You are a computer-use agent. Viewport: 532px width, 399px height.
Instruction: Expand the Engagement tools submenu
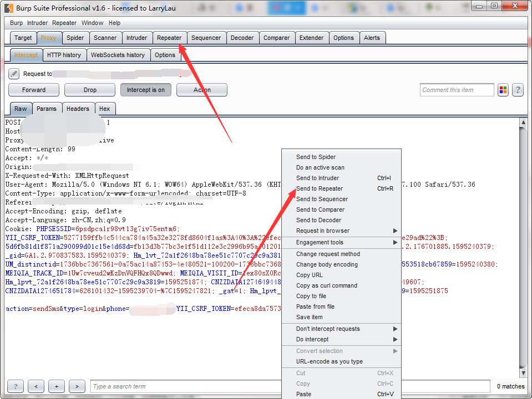pyautogui.click(x=341, y=242)
